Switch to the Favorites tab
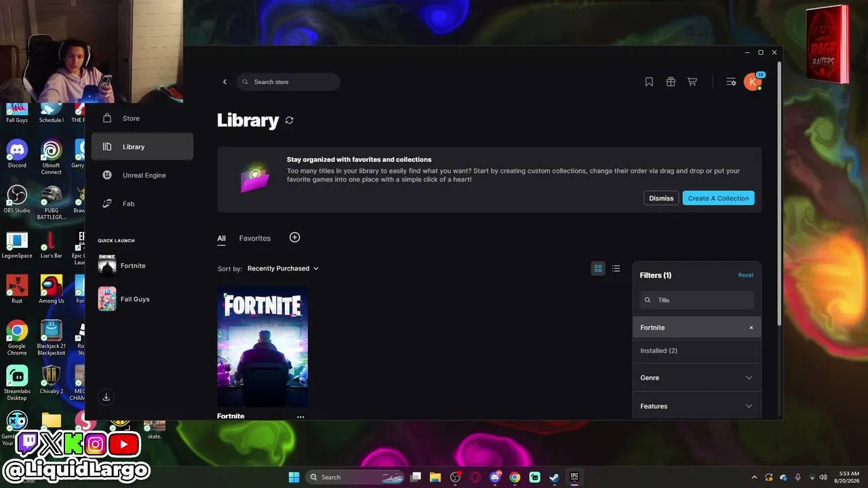868x488 pixels. (255, 239)
